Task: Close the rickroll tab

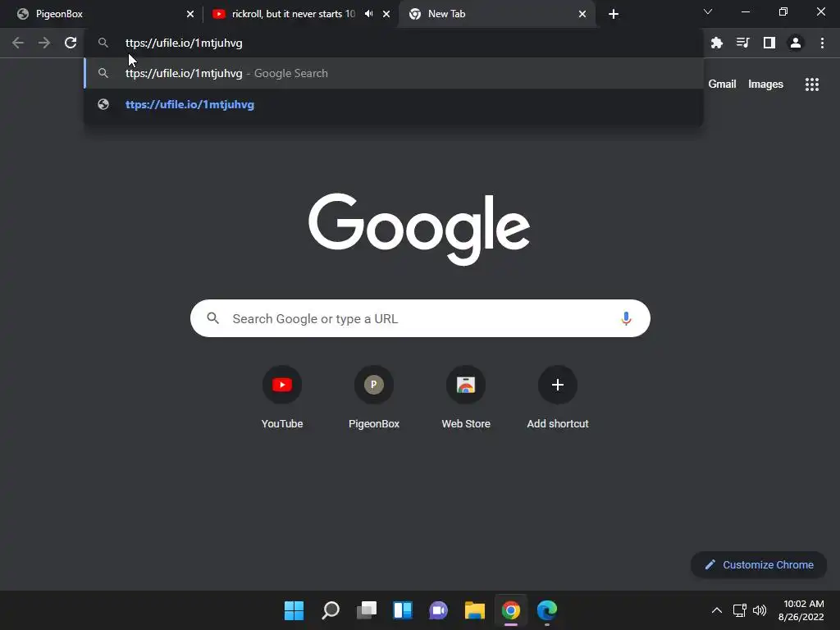Action: tap(386, 14)
